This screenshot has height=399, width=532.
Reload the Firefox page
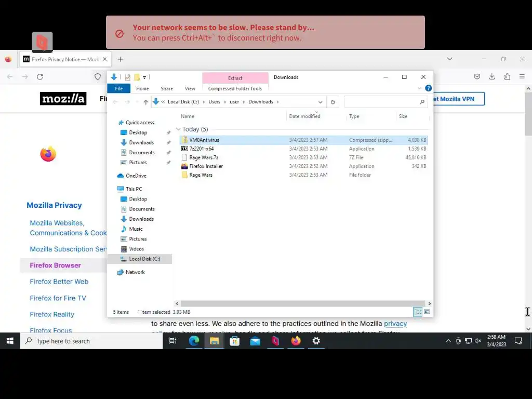[40, 77]
